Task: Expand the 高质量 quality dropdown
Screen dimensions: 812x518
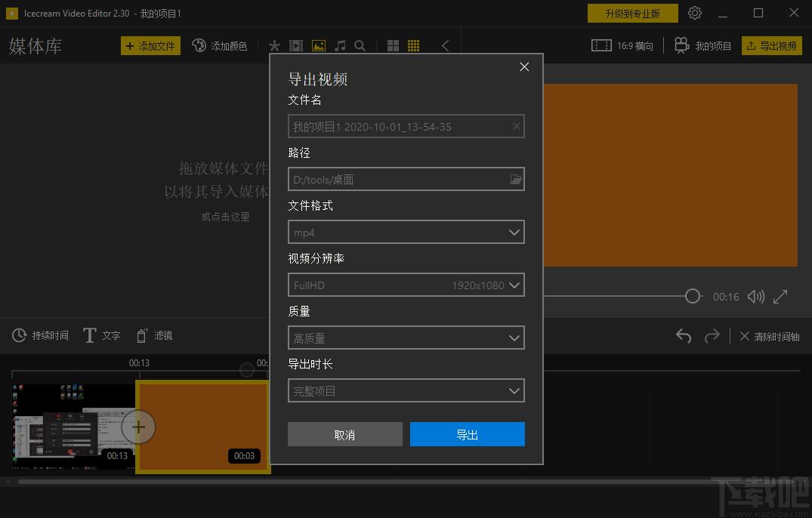Action: coord(406,338)
